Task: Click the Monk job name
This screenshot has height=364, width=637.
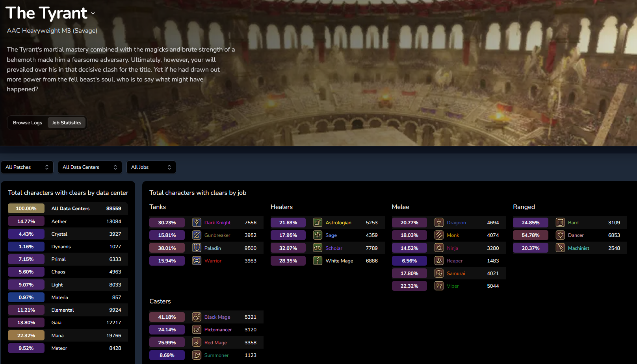Action: 453,235
